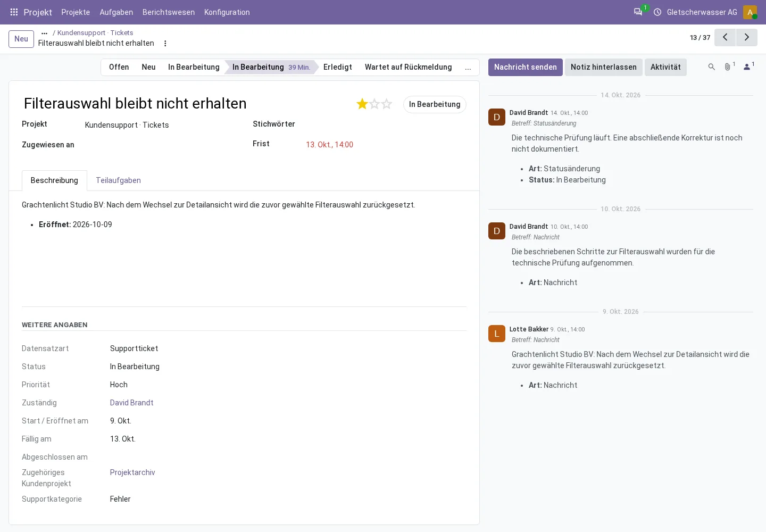Click the activities clock icon
Viewport: 766px width, 532px height.
[x=657, y=12]
